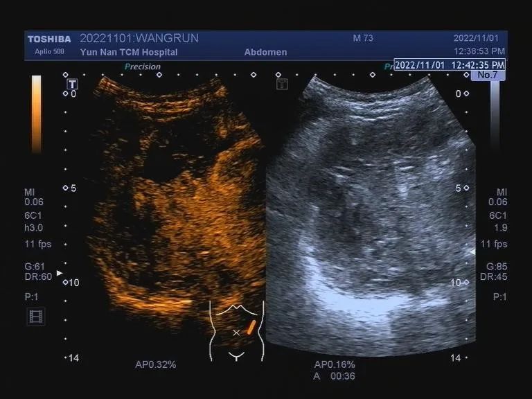Click the 2022/11/01 12:42:35 PM timestamp box
This screenshot has width=532, height=399.
pos(450,65)
